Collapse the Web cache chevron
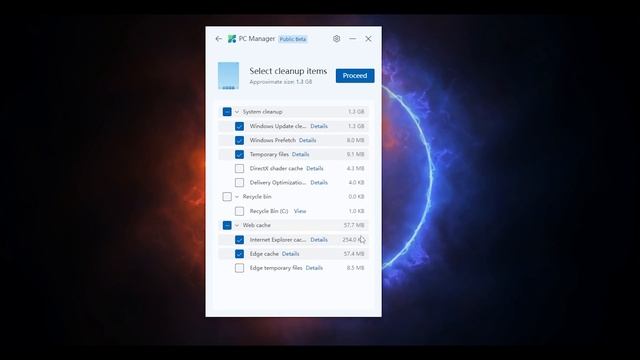Image resolution: width=640 pixels, height=360 pixels. pos(237,225)
